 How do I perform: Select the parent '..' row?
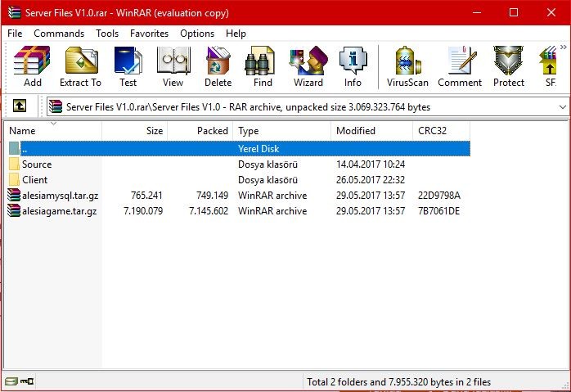[239, 148]
